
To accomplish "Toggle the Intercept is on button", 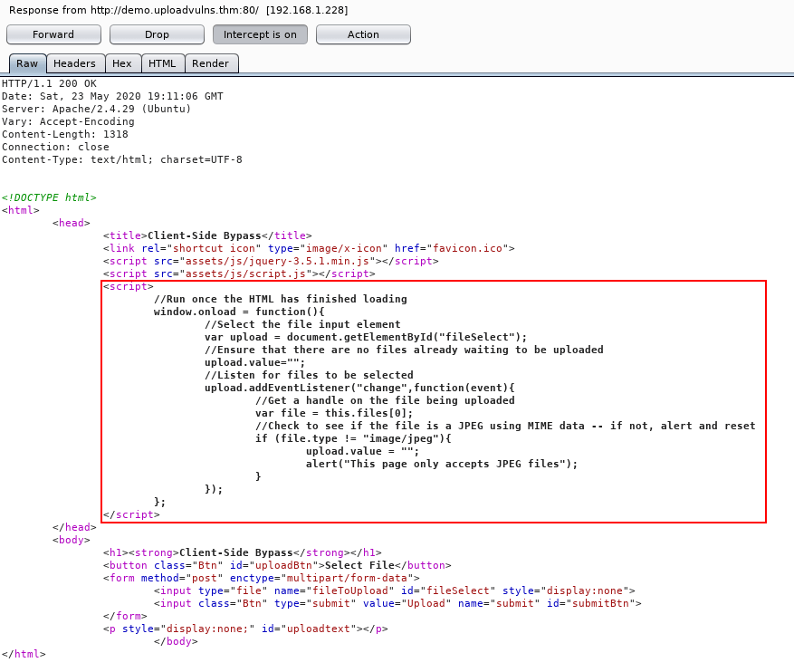I will point(260,34).
